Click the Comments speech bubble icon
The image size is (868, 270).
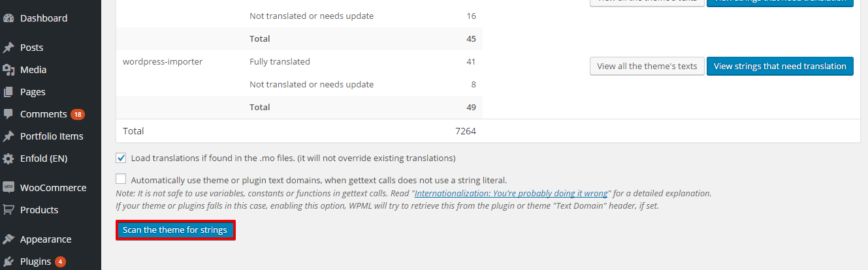[x=8, y=114]
